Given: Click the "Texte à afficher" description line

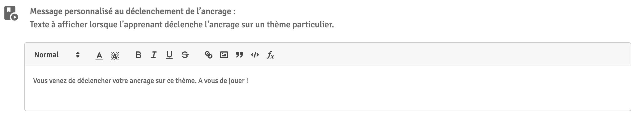Looking at the screenshot, I should (182, 25).
